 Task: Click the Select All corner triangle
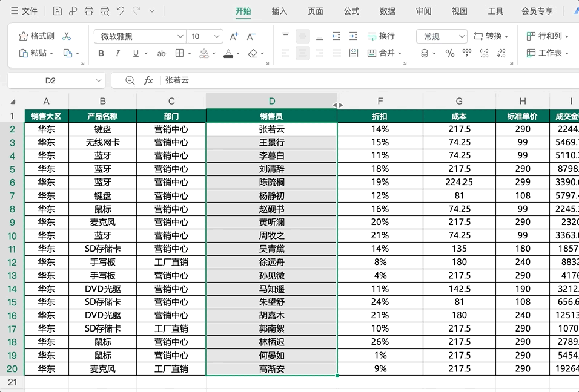click(x=13, y=102)
